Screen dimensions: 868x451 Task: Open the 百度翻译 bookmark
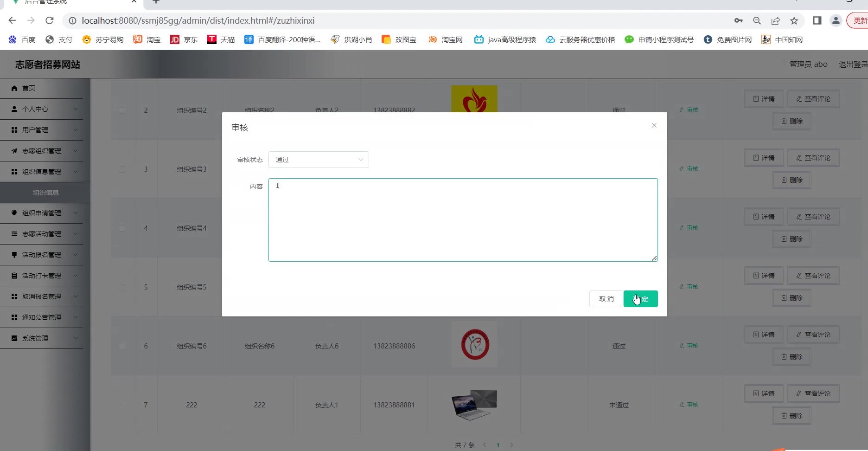[282, 39]
